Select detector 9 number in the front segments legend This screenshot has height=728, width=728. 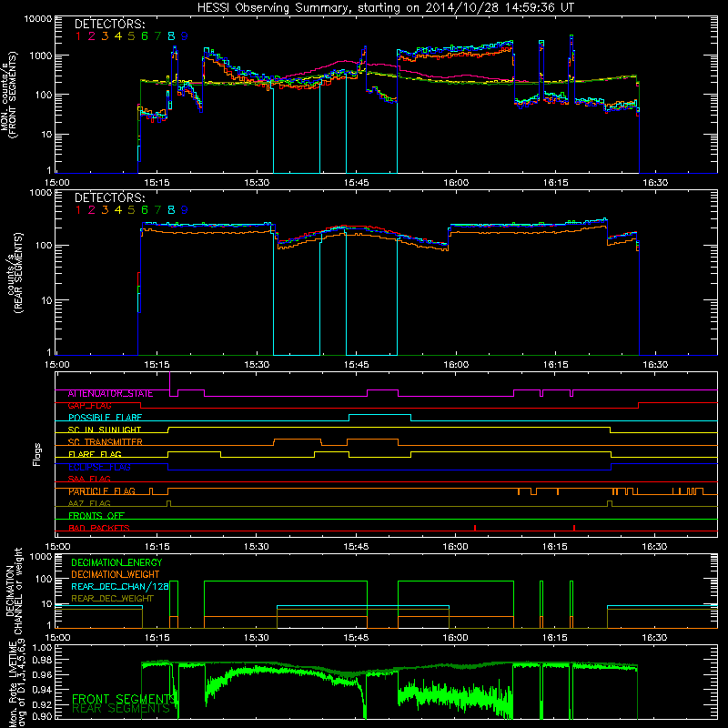click(x=185, y=36)
